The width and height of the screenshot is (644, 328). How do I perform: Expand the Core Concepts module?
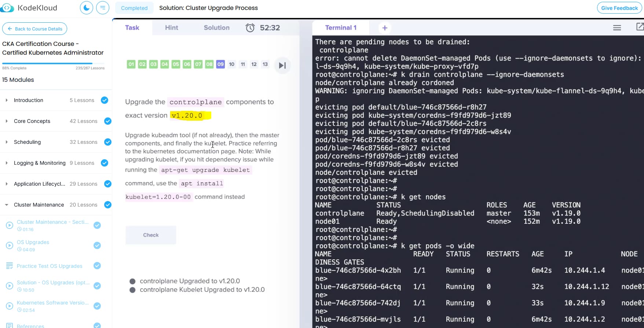7,121
